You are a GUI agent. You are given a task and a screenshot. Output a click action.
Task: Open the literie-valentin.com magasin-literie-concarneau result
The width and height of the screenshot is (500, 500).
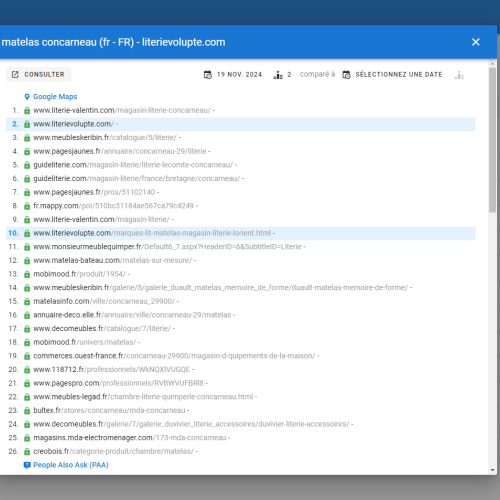click(x=122, y=110)
